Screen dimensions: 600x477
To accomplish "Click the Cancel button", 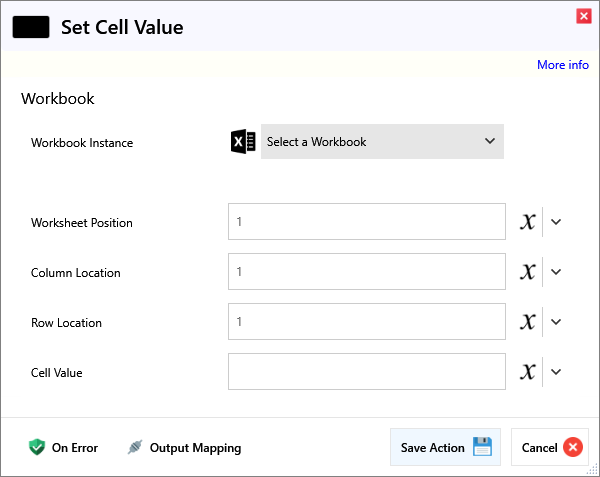I will (x=551, y=448).
